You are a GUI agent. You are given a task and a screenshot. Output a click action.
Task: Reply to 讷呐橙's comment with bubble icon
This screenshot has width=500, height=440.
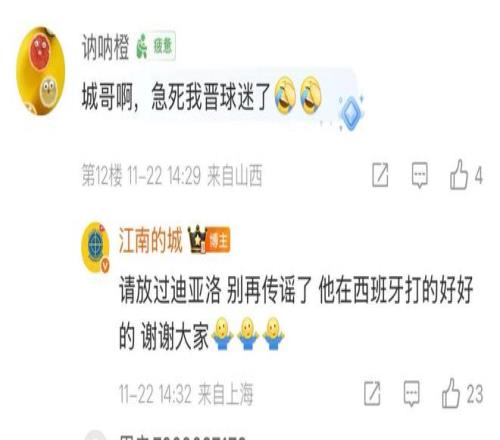click(420, 175)
